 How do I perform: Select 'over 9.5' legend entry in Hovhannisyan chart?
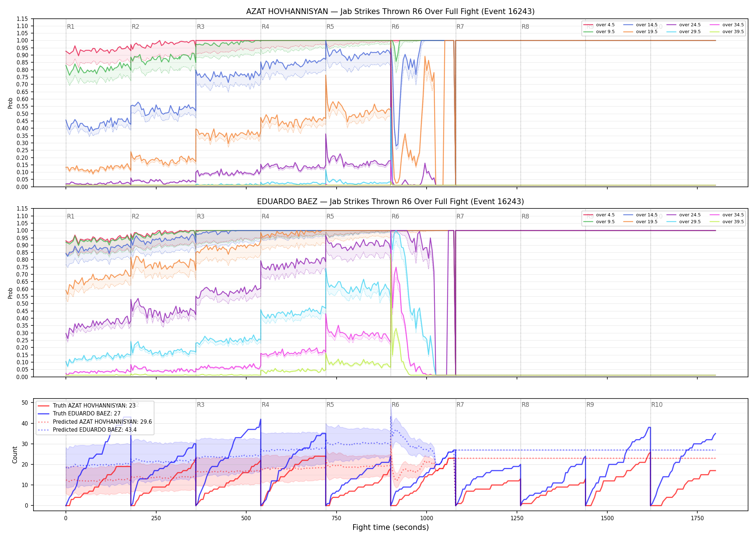tap(599, 32)
